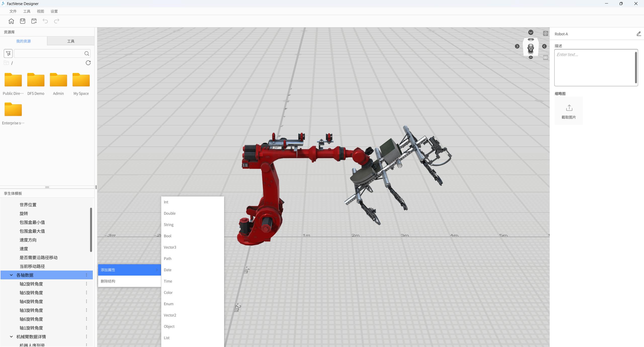Select Date property type
Viewport: 644px width, 347px height.
point(192,270)
